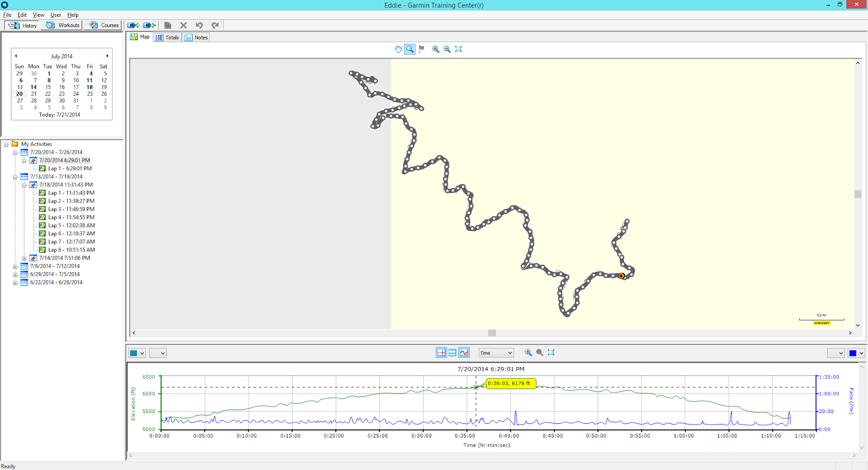
Task: Select Lap 2 - 11:39:27 PM
Action: click(x=71, y=201)
